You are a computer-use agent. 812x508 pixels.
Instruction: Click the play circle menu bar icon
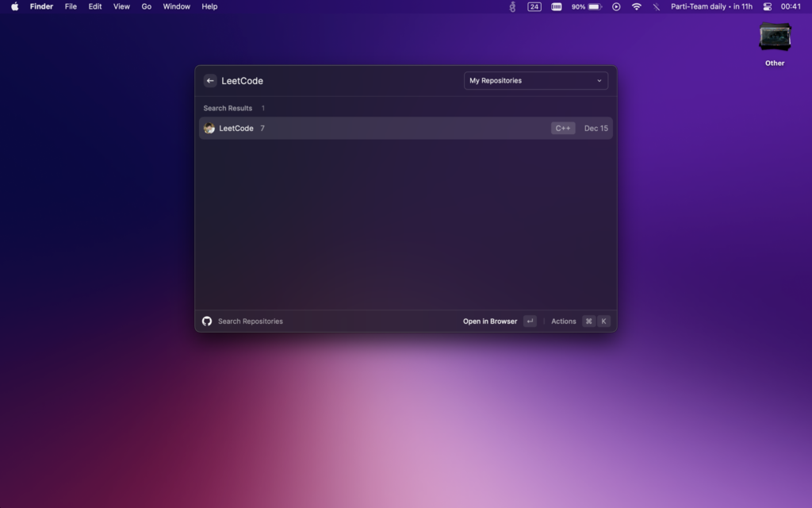pos(616,6)
